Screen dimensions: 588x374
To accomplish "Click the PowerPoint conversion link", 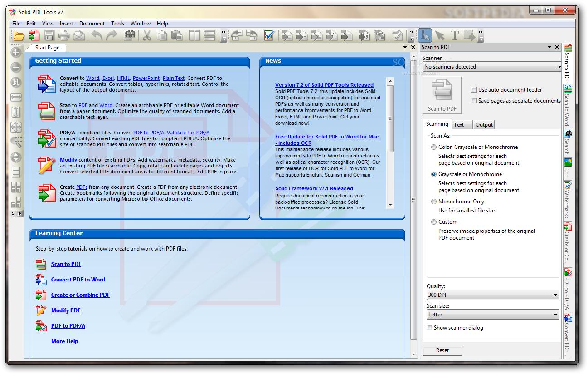I will coord(146,78).
